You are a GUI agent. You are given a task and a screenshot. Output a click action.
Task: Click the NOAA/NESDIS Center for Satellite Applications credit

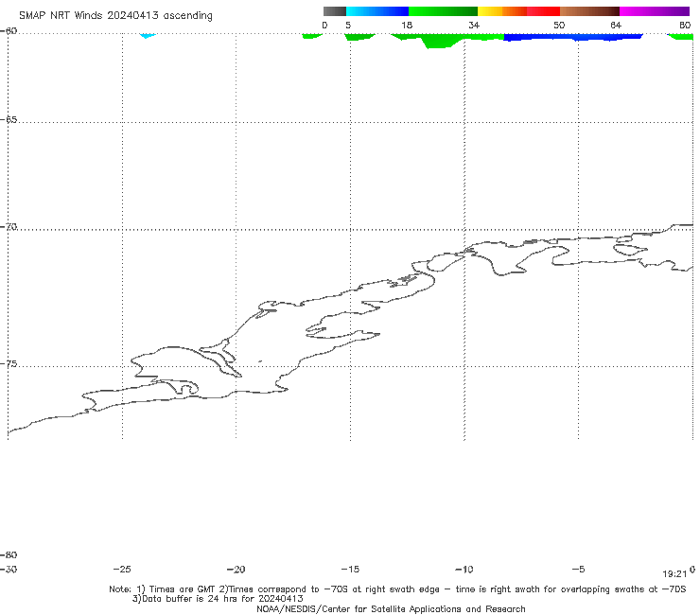[391, 608]
